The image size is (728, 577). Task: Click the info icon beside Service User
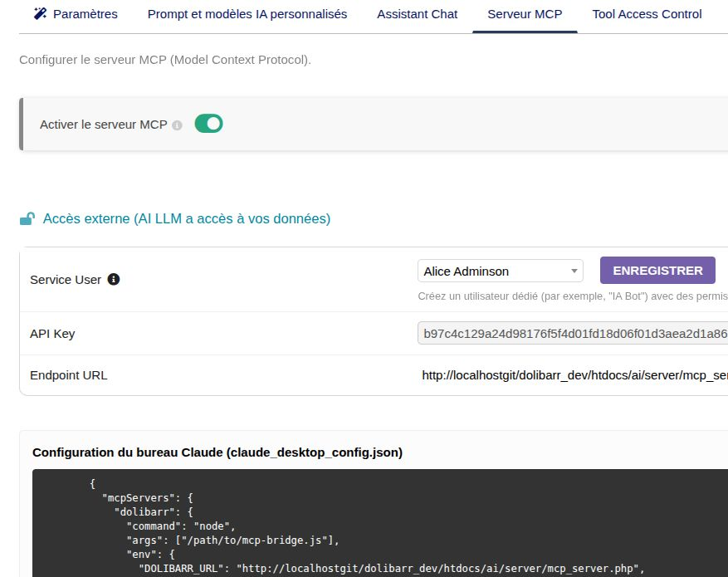click(114, 279)
